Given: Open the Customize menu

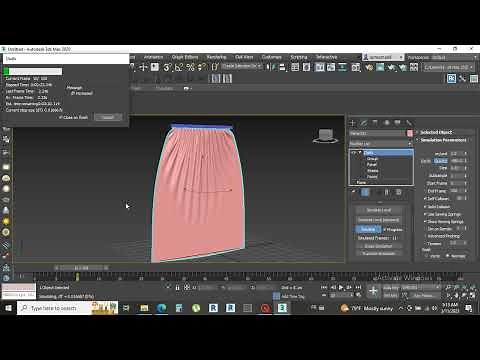Looking at the screenshot, I should point(271,57).
